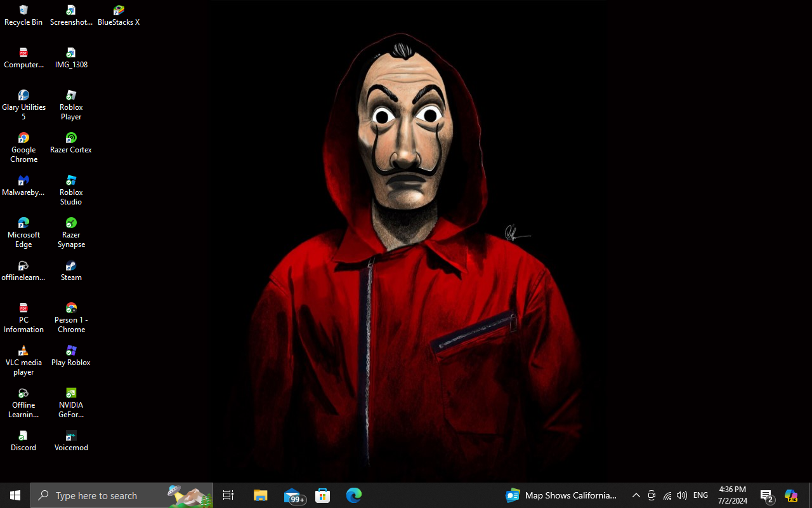Open Action Center with 2 notifications
812x508 pixels.
(768, 495)
